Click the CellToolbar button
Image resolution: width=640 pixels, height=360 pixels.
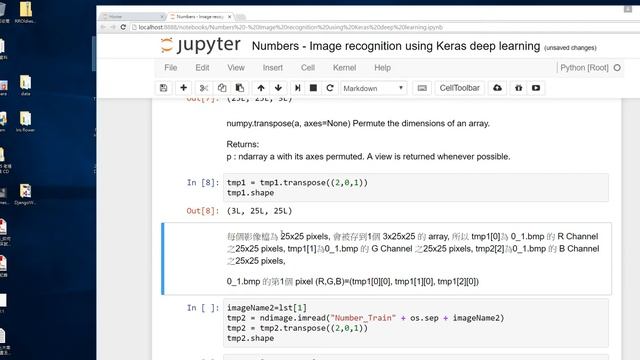tap(460, 88)
